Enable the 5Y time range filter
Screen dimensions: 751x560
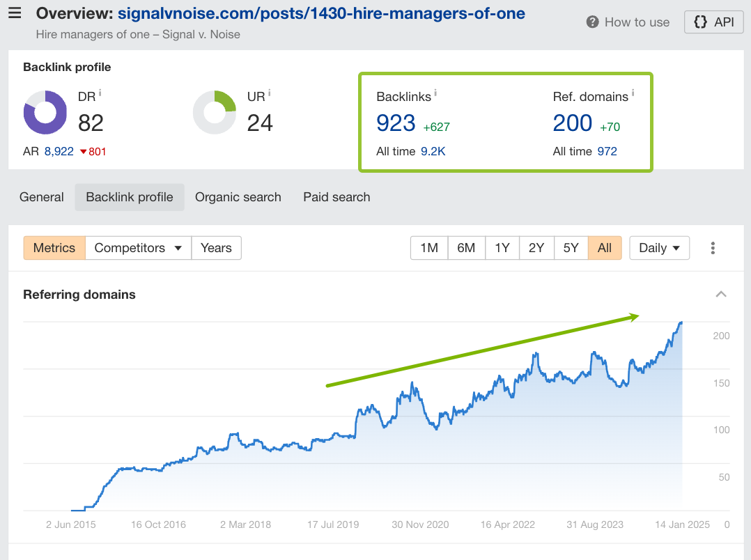[571, 247]
